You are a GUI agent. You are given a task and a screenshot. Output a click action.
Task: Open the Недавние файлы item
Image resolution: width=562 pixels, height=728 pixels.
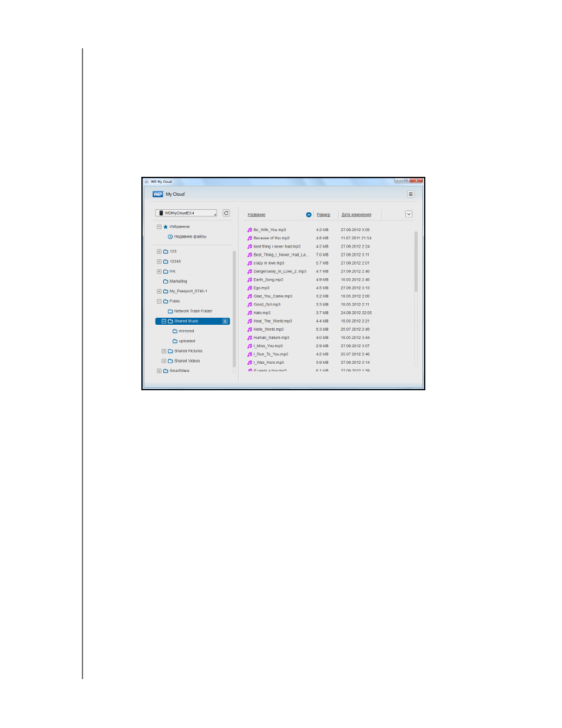click(190, 236)
